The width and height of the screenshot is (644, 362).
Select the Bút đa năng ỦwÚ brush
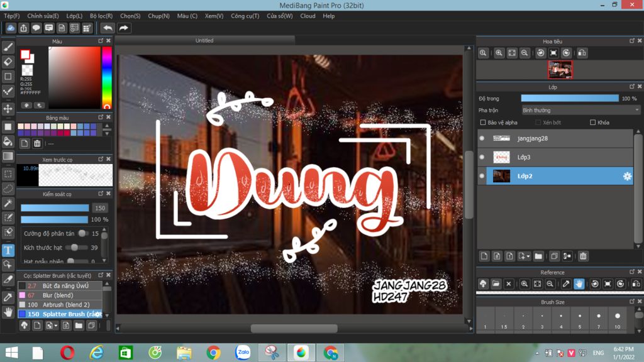[x=60, y=286]
